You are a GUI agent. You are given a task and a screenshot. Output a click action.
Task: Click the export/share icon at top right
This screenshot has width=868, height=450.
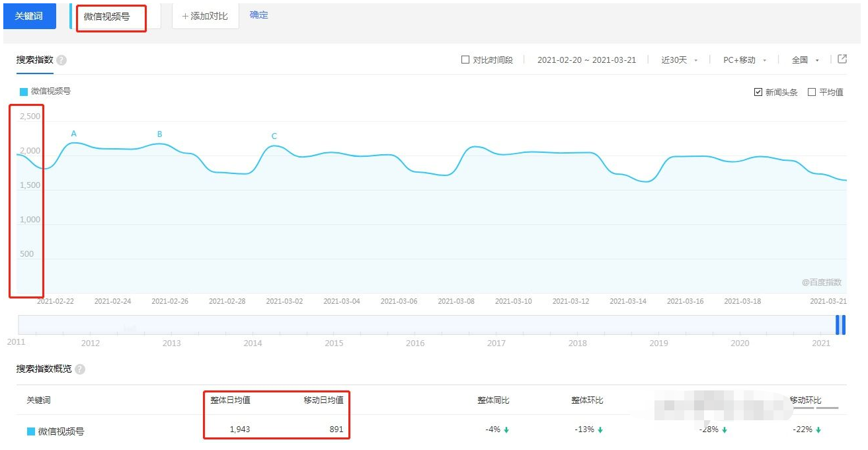[842, 59]
